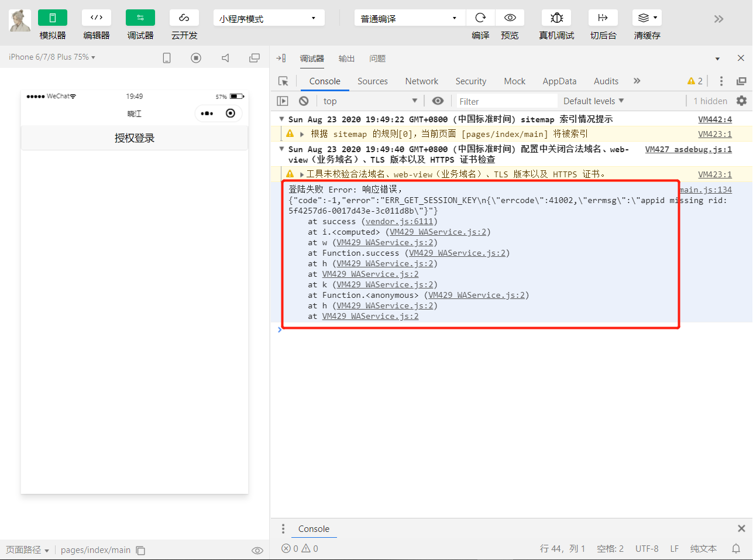Viewport: 753px width, 560px height.
Task: Select the element inspector arrow icon
Action: click(x=283, y=81)
